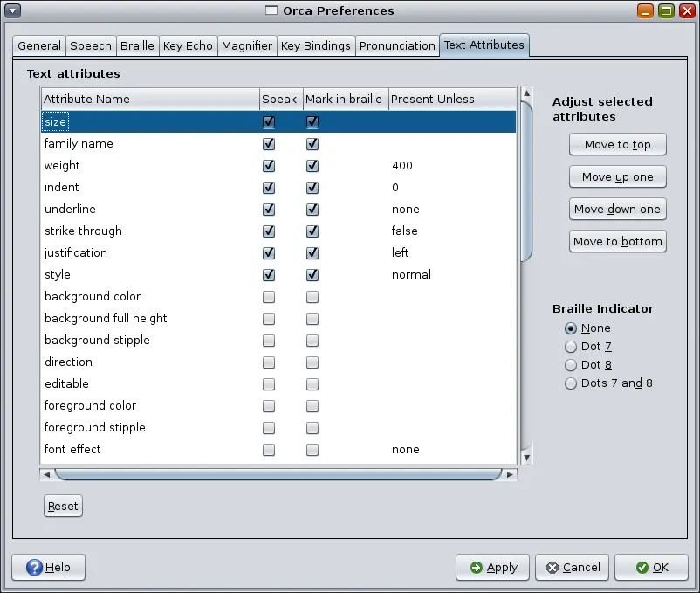The image size is (700, 593).
Task: Check Mark in braille for foreground stipple
Action: click(312, 428)
